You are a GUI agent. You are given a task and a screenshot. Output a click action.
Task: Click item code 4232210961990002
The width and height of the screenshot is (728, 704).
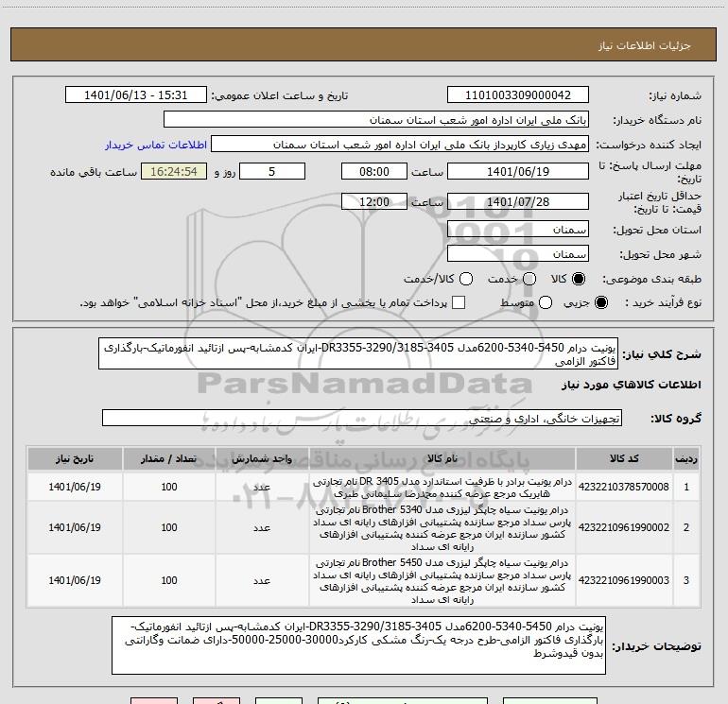[624, 527]
